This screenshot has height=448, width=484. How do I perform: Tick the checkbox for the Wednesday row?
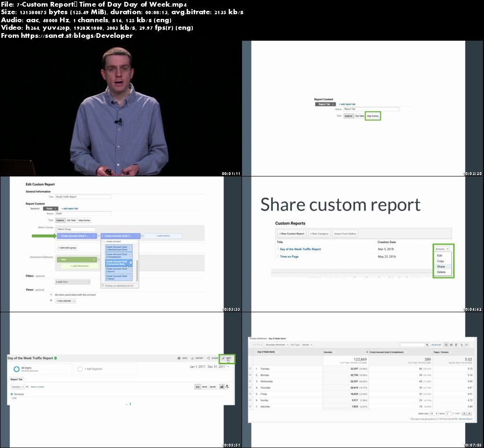tap(250, 381)
